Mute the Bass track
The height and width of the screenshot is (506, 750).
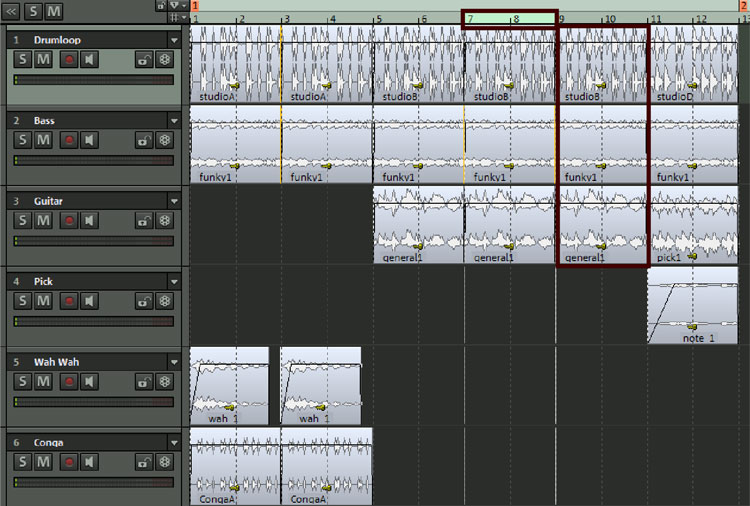(x=43, y=140)
